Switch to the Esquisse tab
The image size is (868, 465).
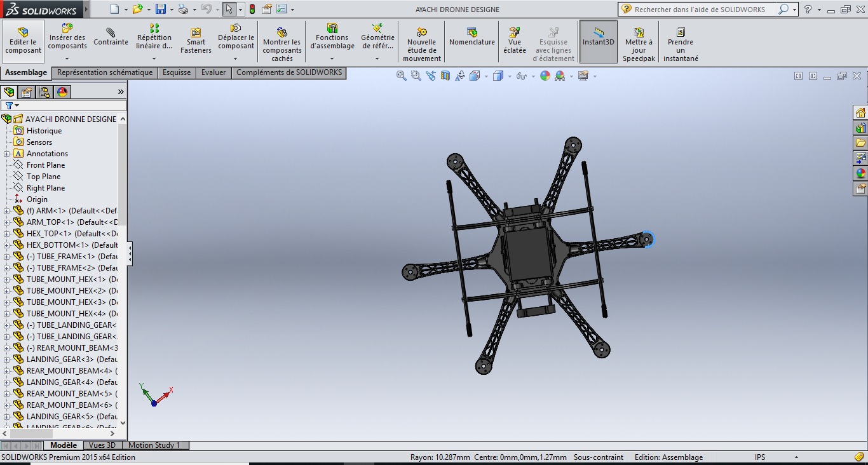point(177,72)
